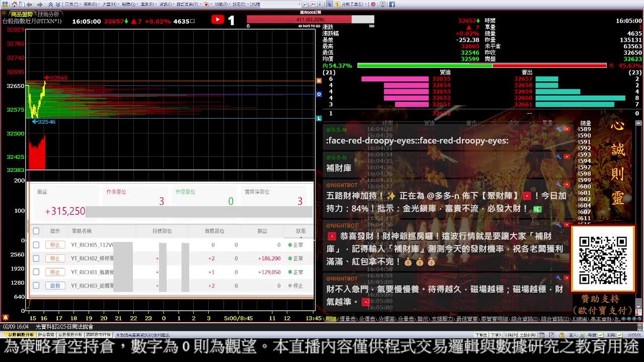Click the double up-chevron toolbar icon
The width and height of the screenshot is (644, 362).
pos(50,4)
